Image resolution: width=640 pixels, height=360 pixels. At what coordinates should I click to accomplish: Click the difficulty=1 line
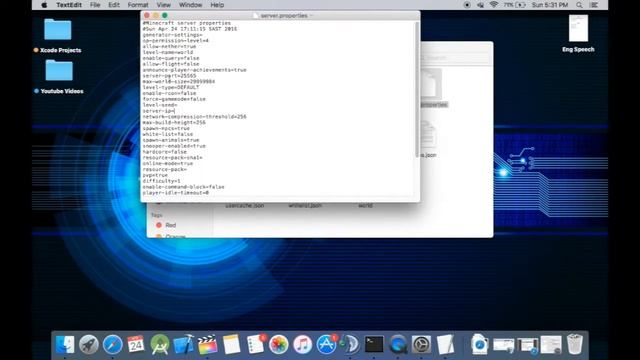[161, 181]
